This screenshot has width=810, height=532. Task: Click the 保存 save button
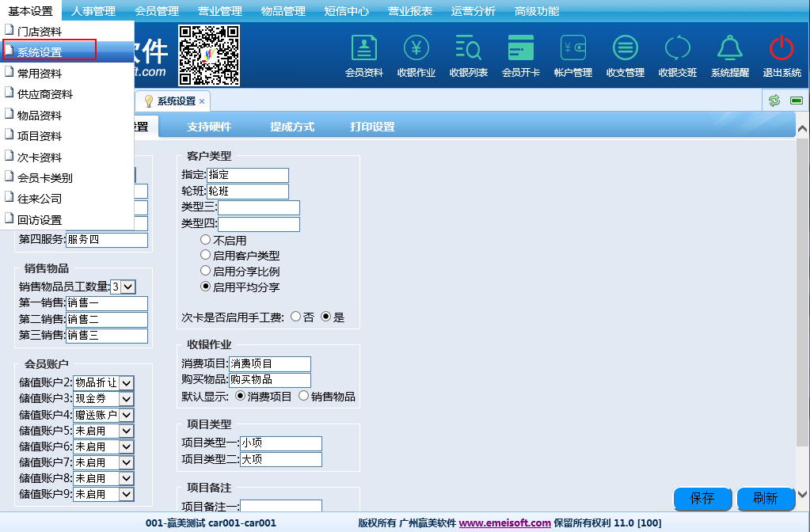[x=702, y=499]
